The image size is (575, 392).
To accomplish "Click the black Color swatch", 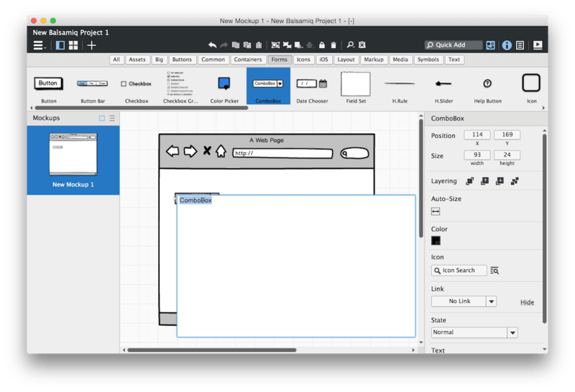I will pos(436,241).
